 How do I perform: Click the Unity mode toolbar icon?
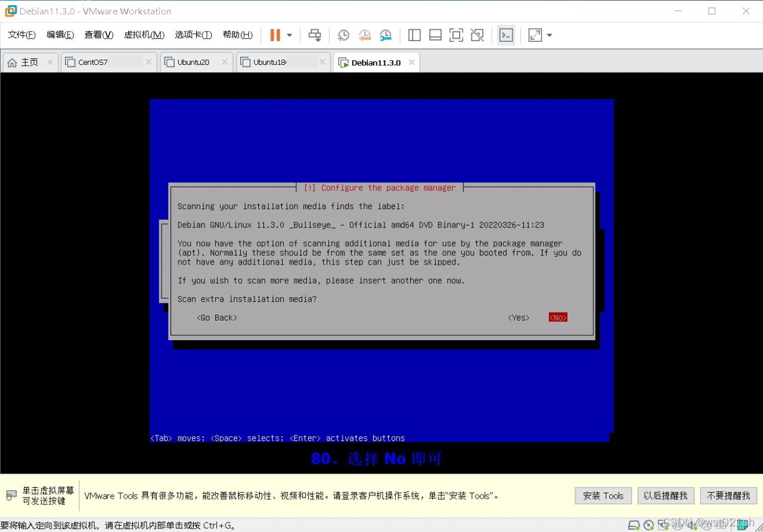pos(477,35)
